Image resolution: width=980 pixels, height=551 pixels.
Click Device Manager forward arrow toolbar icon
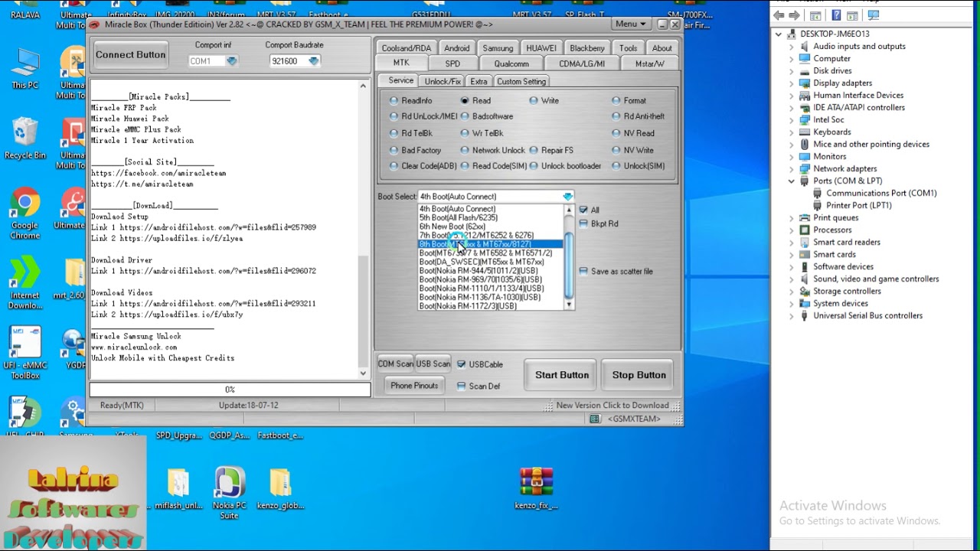794,15
